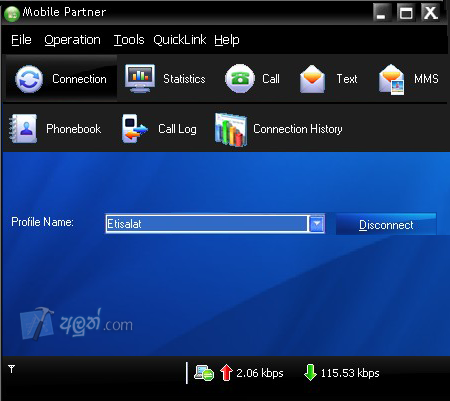Click the network connection status icon

click(204, 373)
